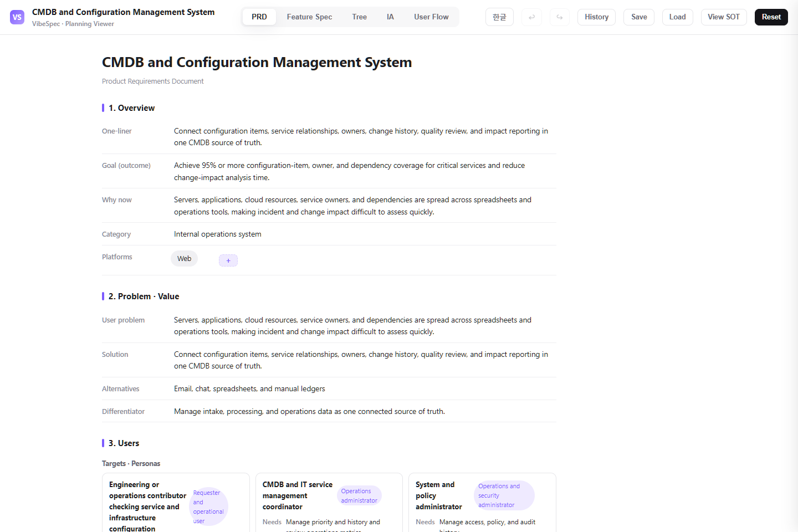Open the History panel
Image resolution: width=798 pixels, height=532 pixels.
pos(596,17)
